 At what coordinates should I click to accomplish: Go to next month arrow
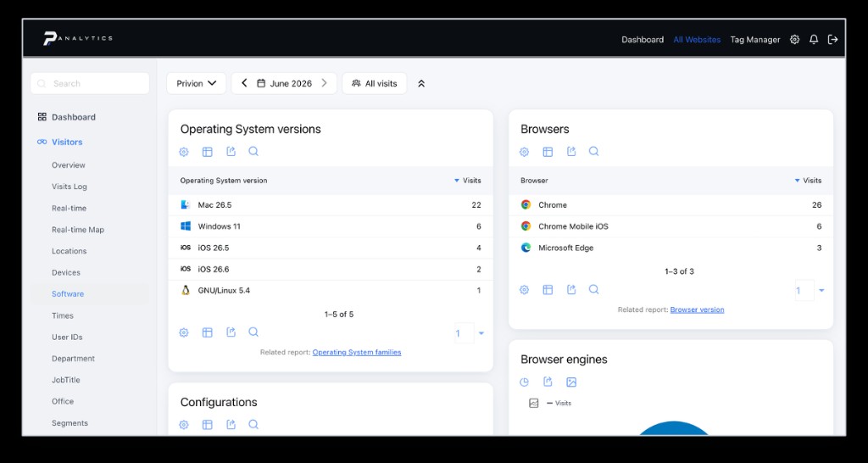(x=325, y=83)
